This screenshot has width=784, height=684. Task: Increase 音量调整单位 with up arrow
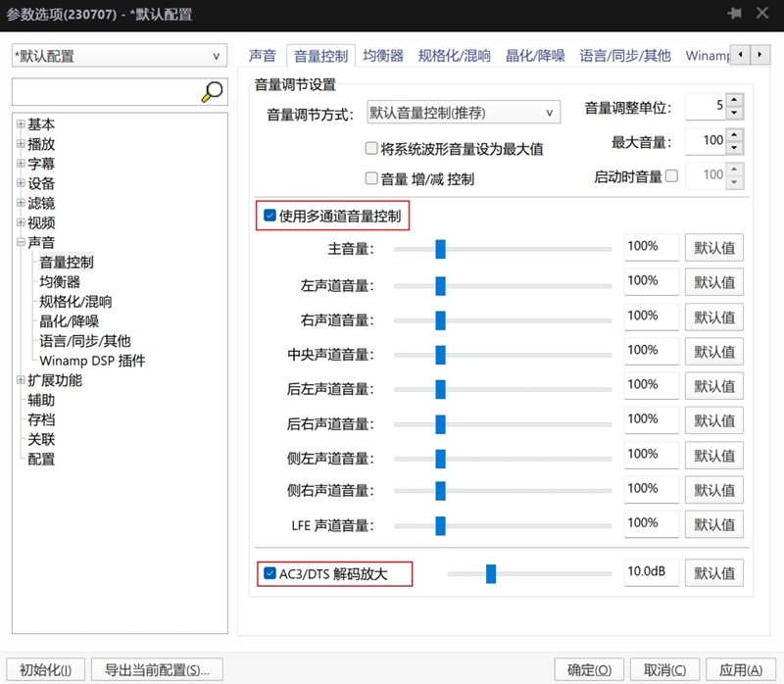click(x=735, y=99)
